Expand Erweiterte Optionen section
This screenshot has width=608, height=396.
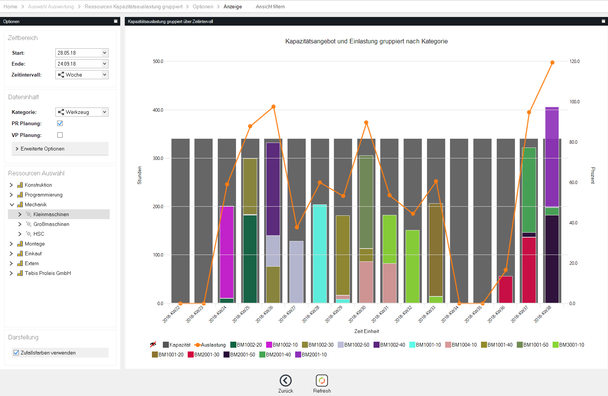point(60,149)
